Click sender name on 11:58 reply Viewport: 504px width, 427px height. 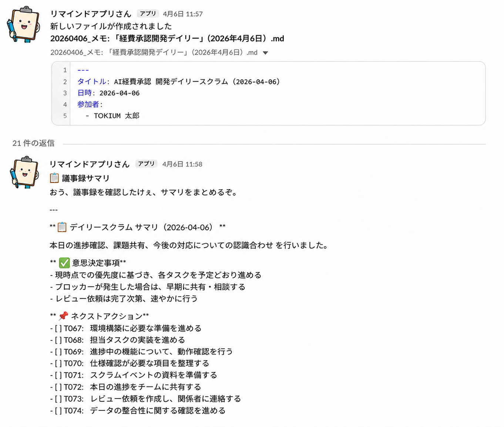90,164
